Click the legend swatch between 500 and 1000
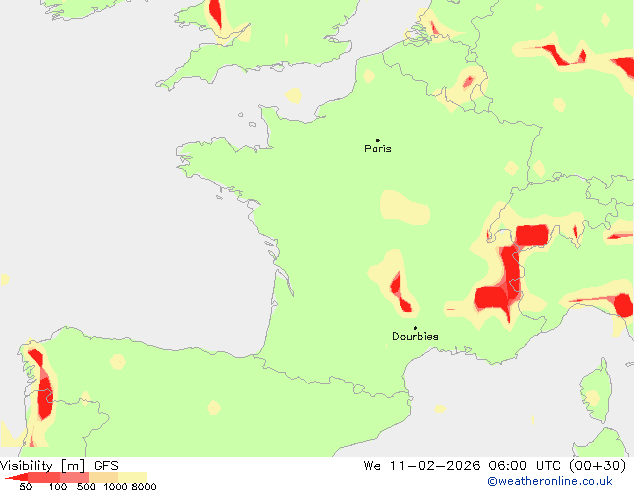The width and height of the screenshot is (634, 490). tap(104, 477)
